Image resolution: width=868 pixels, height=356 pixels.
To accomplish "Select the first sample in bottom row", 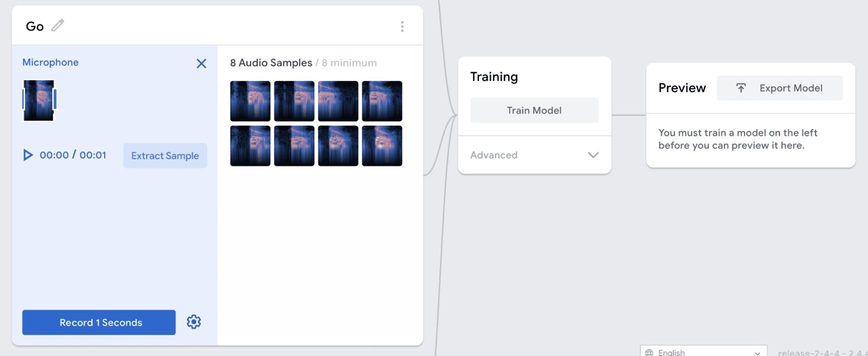I will pos(250,146).
